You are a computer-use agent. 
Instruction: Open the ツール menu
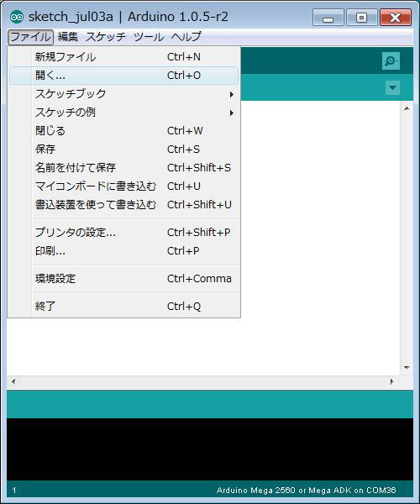(149, 37)
